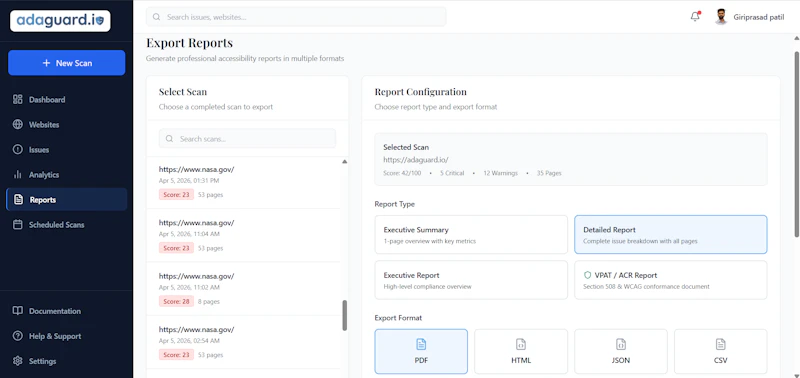This screenshot has height=378, width=800.
Task: Click the Score: 28 badge
Action: [x=176, y=301]
